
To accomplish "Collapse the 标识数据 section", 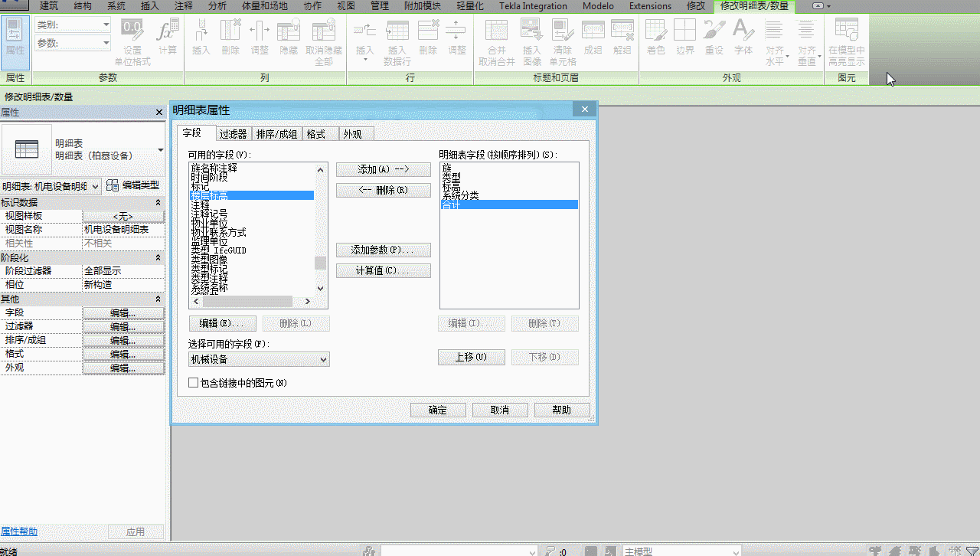I will (158, 203).
